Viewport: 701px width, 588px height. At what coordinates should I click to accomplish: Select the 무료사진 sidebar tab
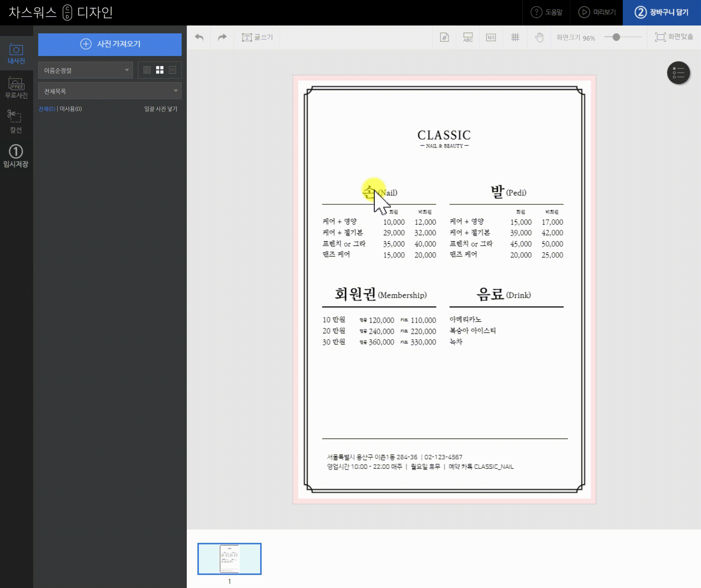pyautogui.click(x=16, y=88)
